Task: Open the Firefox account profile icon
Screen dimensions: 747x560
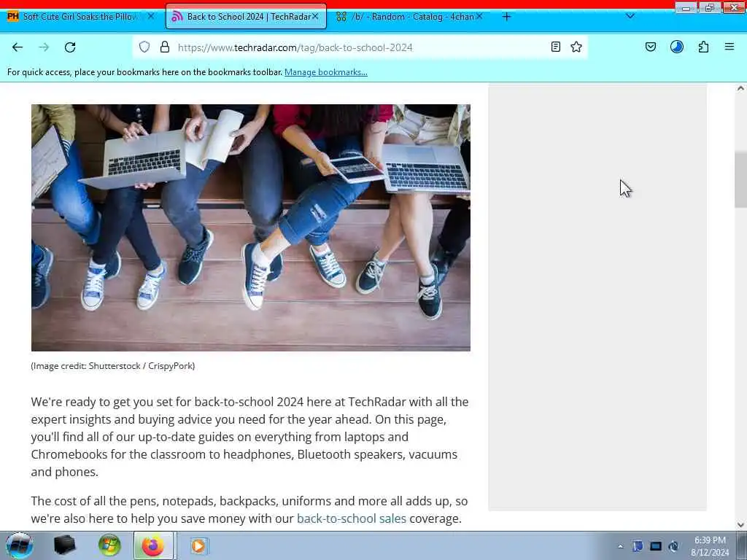Action: (677, 47)
